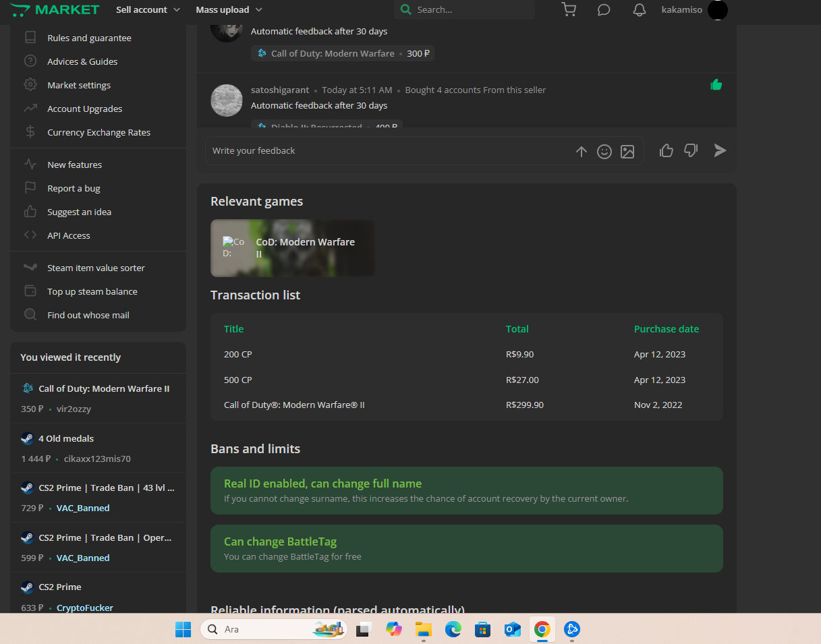821x644 pixels.
Task: Click green thumbs-up on satoshigarant review
Action: click(x=716, y=85)
